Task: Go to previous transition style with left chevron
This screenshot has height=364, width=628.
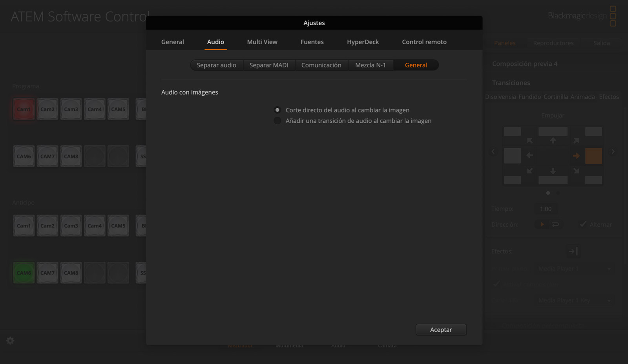Action: click(493, 151)
